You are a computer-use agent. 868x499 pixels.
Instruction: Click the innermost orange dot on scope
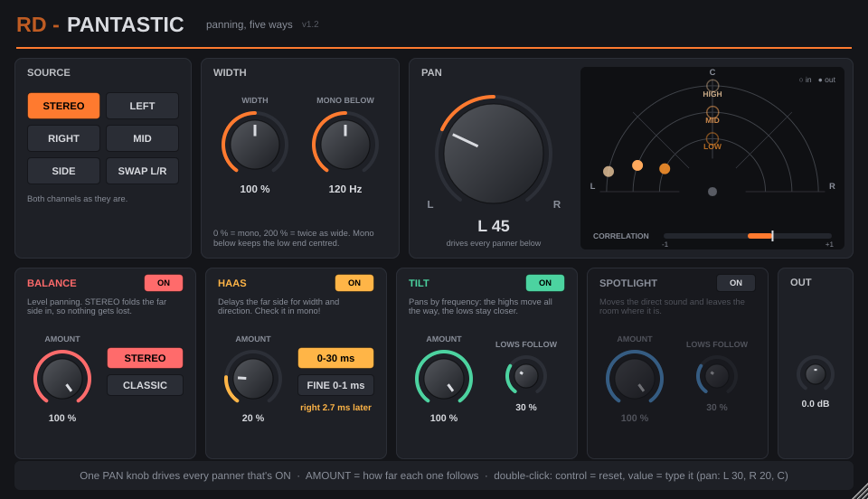(665, 169)
